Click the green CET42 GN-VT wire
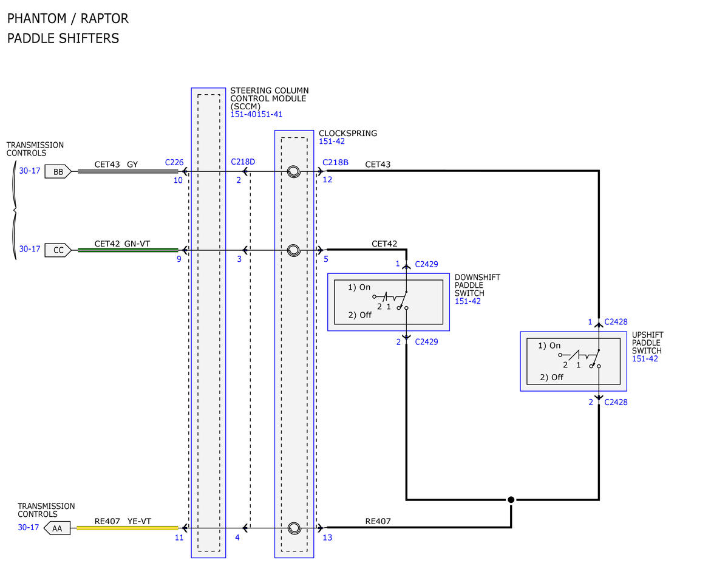The height and width of the screenshot is (563, 728). click(x=128, y=250)
